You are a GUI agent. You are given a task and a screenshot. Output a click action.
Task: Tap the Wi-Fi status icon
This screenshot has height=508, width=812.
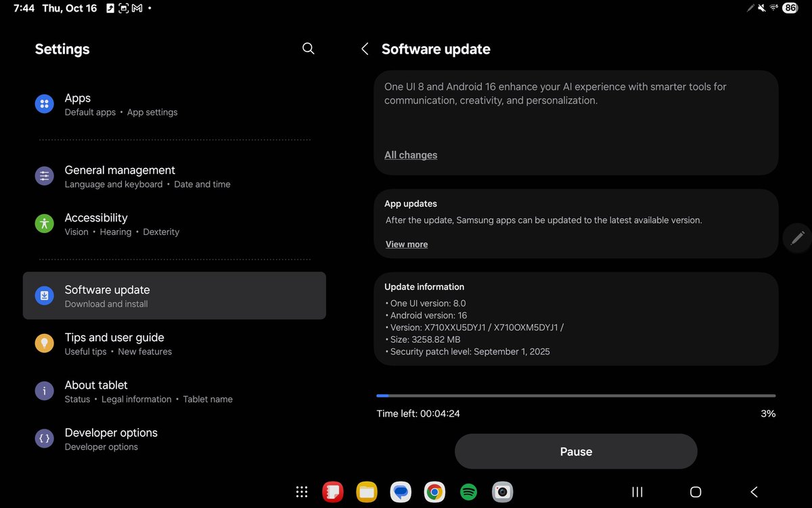coord(774,8)
